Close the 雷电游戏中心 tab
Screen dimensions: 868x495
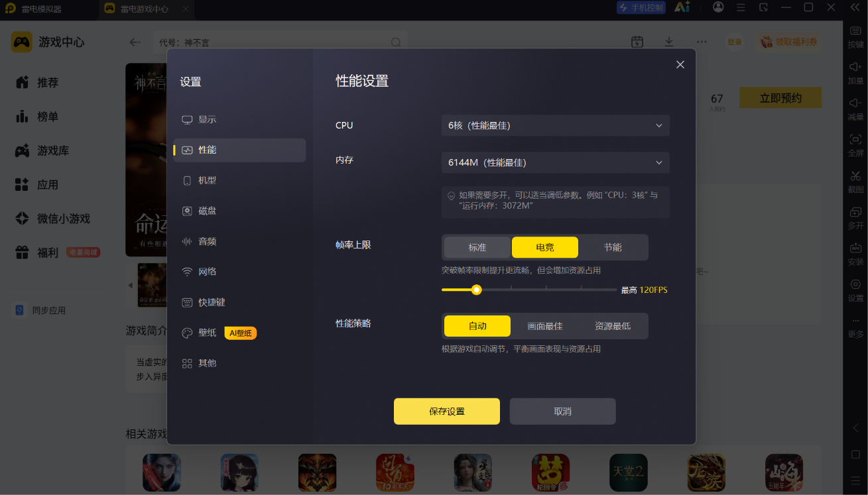[x=186, y=9]
